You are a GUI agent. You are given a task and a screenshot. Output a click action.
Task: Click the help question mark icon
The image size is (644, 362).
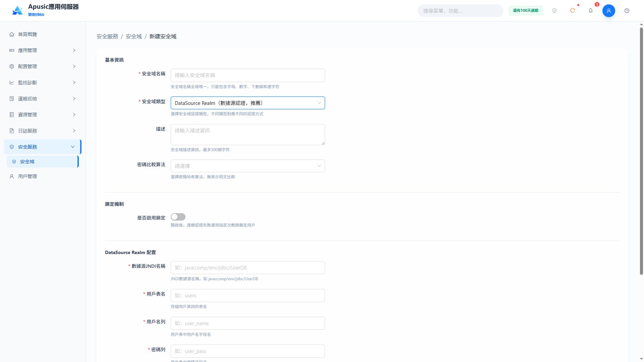pos(627,11)
